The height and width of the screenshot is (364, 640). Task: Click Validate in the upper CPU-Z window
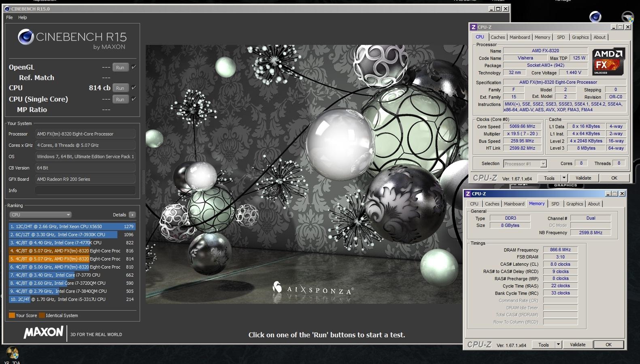coord(583,178)
